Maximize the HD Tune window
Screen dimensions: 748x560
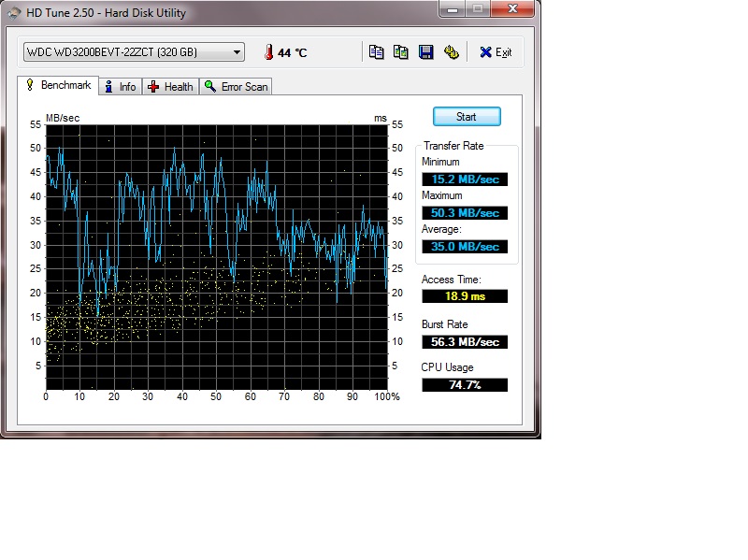477,10
